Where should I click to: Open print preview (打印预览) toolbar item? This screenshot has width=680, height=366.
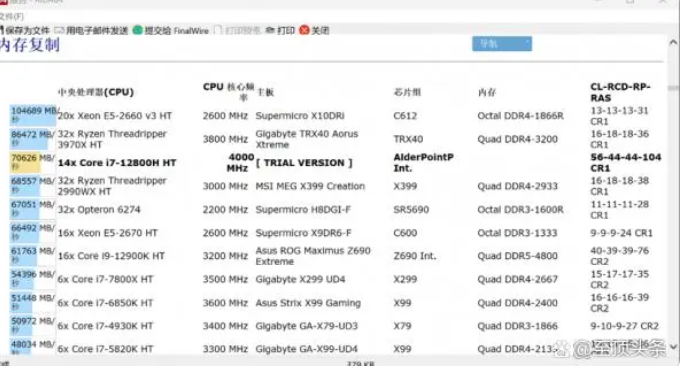pyautogui.click(x=238, y=30)
